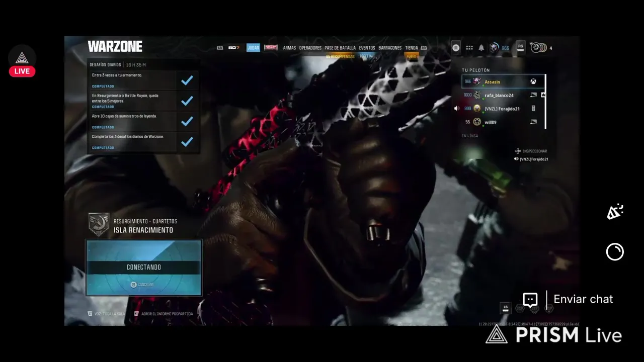Click the PC platform icon next to will89

tap(533, 122)
